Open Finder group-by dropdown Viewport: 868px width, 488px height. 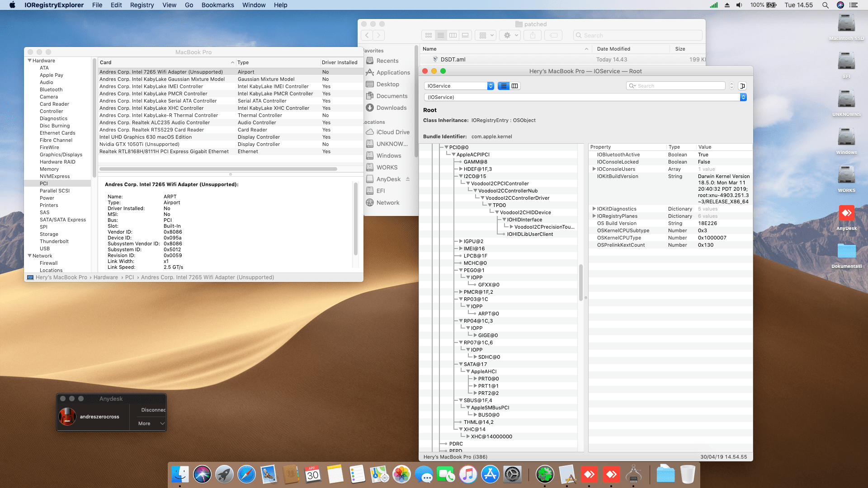(x=486, y=35)
